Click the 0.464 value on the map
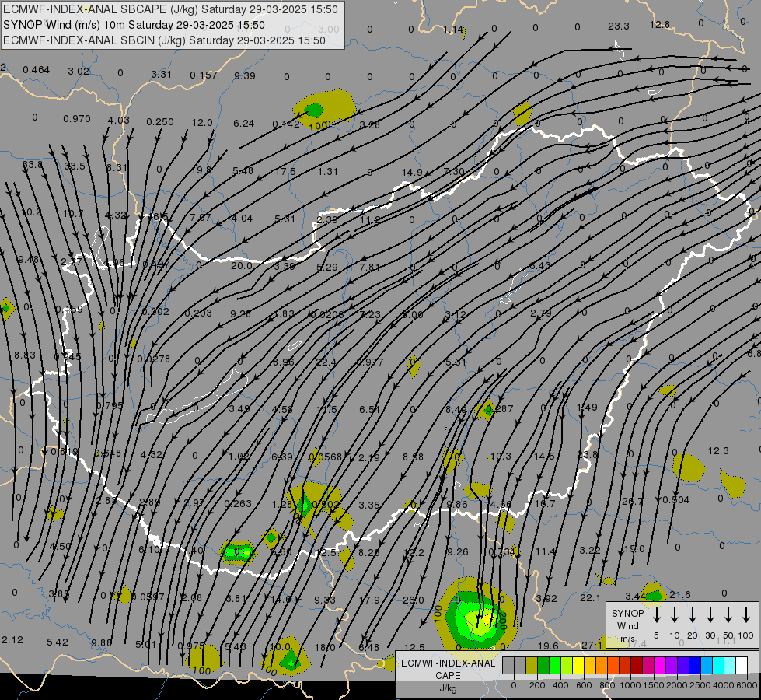The image size is (761, 700). point(36,69)
